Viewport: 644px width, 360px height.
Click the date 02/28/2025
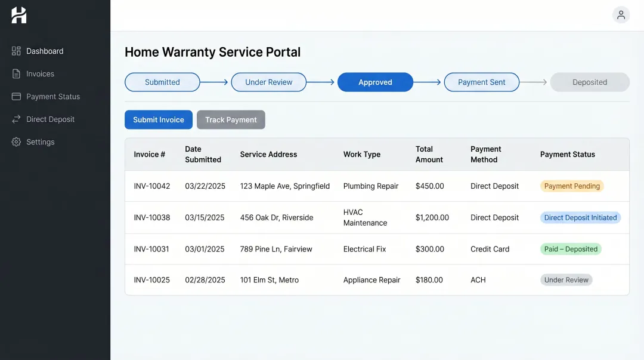click(x=205, y=280)
